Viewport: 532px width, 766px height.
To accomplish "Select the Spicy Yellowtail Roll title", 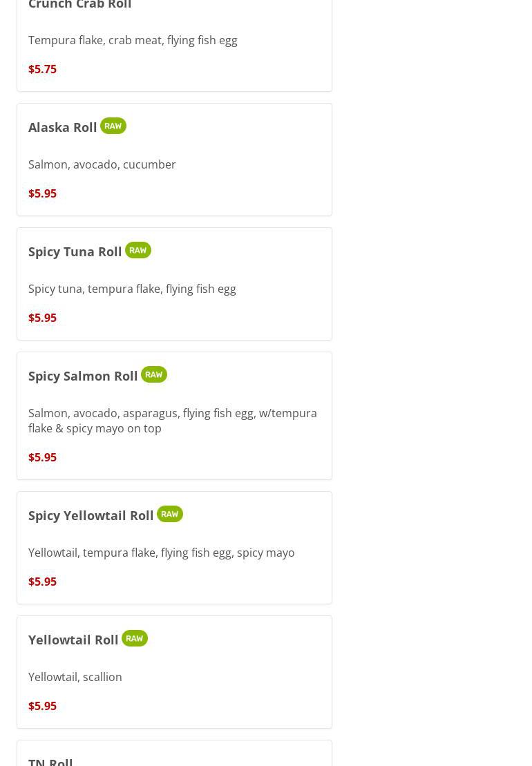I will tap(91, 515).
